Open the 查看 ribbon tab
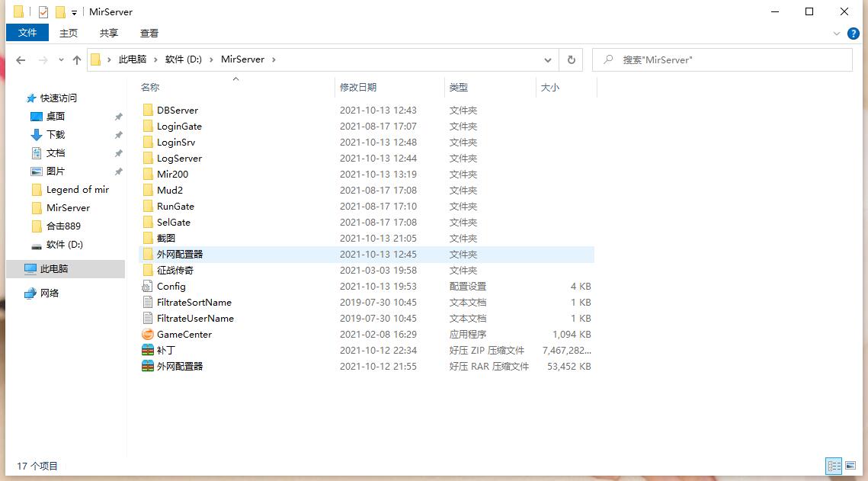Viewport: 868px width, 481px height. (149, 34)
